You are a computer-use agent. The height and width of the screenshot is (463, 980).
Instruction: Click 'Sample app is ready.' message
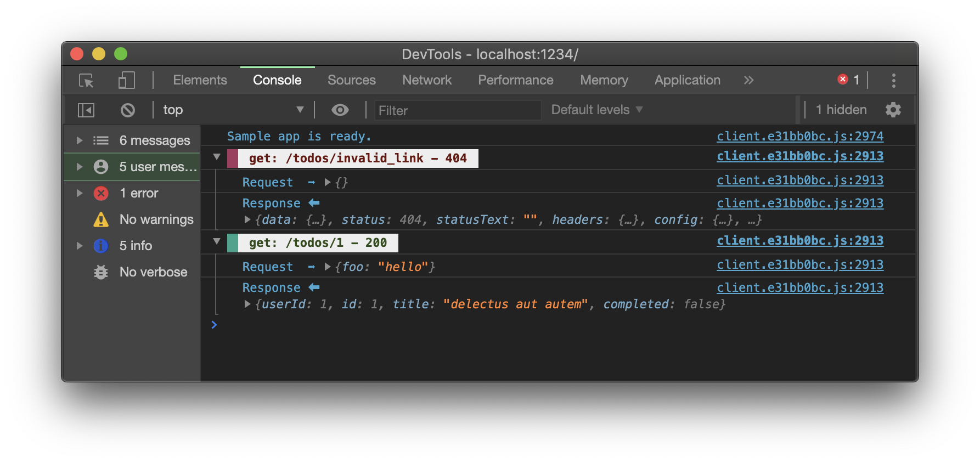[x=299, y=136]
